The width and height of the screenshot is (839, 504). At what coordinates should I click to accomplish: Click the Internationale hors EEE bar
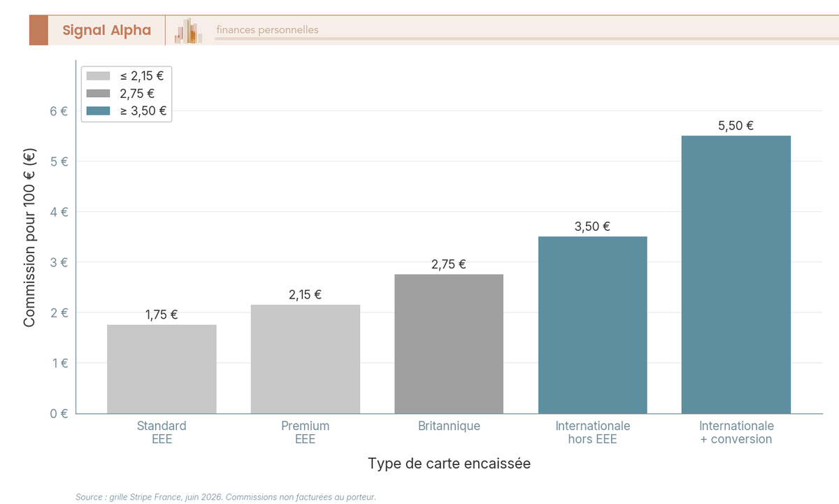point(593,325)
